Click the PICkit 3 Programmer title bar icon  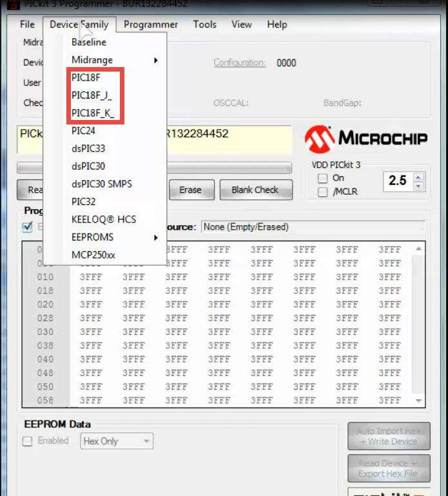pos(14,5)
